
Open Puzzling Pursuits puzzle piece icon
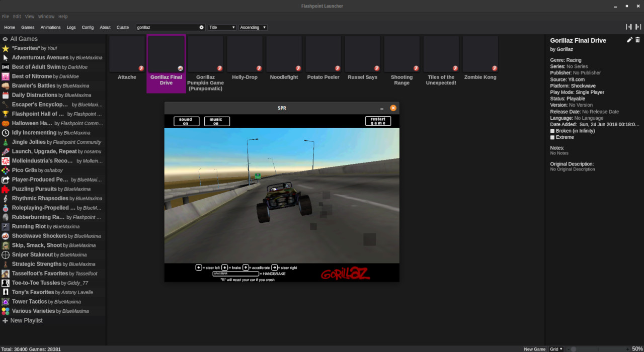point(5,189)
